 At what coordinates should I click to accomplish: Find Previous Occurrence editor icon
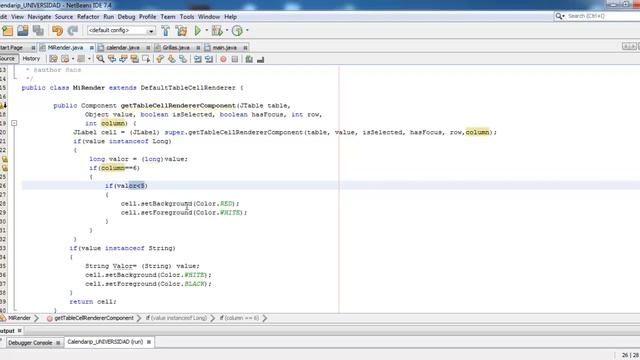click(x=112, y=59)
